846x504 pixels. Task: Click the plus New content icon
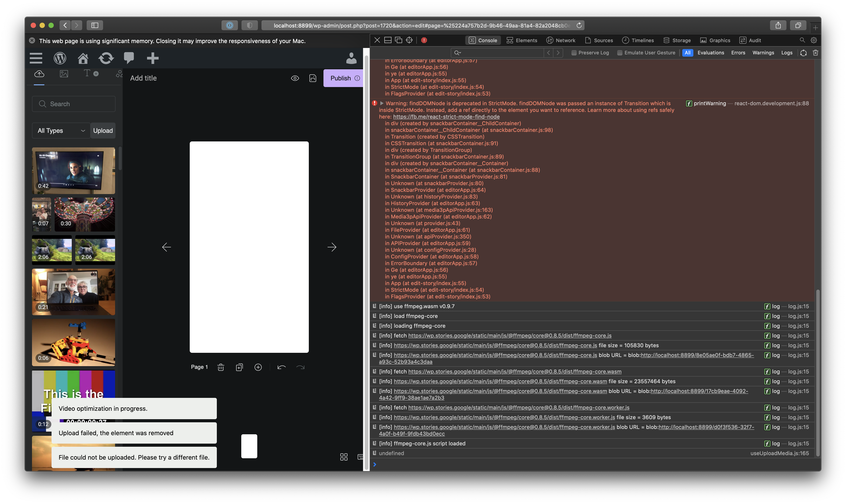153,58
